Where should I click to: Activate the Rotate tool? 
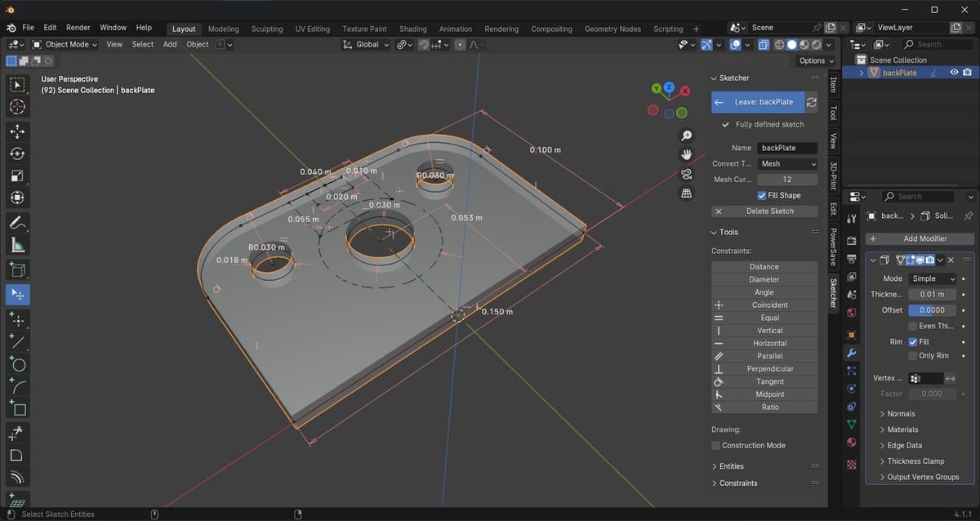point(18,154)
